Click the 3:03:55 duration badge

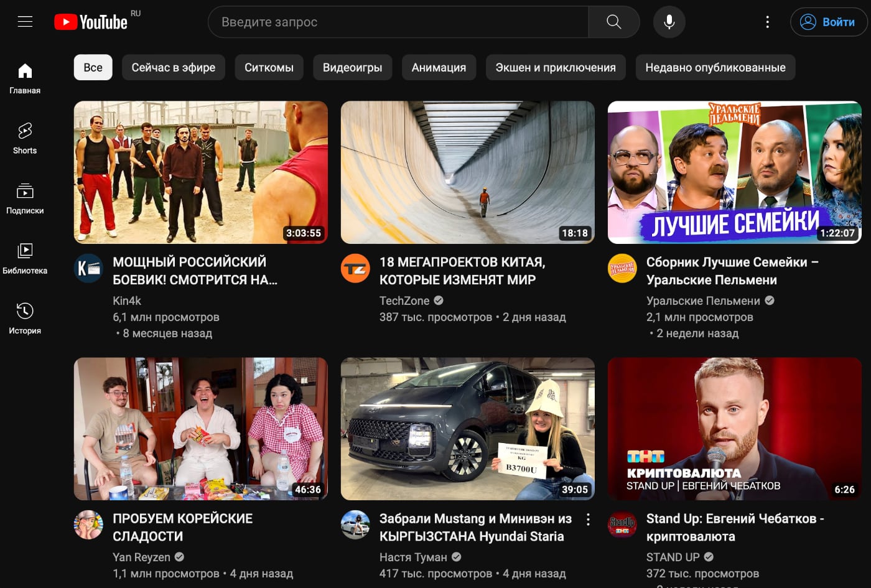tap(304, 233)
